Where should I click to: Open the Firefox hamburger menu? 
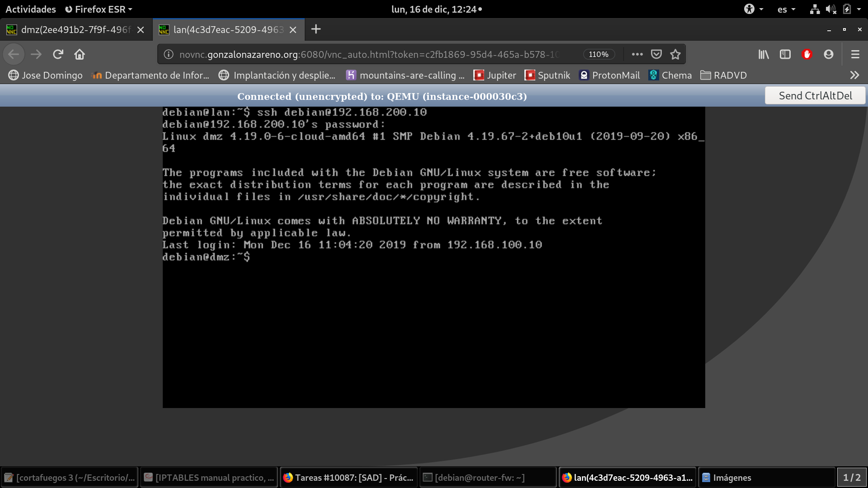pos(855,54)
